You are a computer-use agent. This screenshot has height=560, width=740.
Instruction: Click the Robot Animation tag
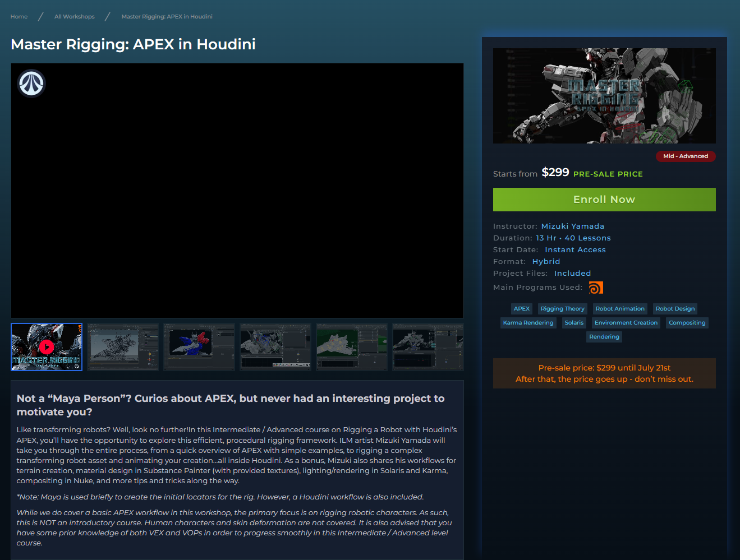coord(620,309)
